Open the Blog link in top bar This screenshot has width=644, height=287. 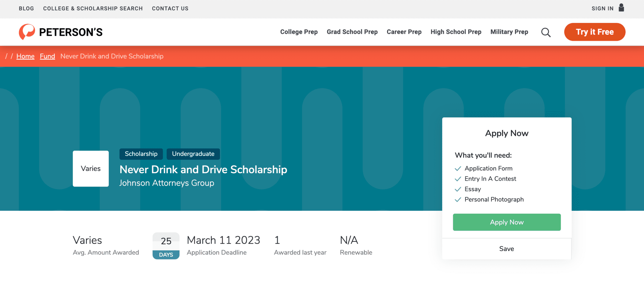click(26, 9)
